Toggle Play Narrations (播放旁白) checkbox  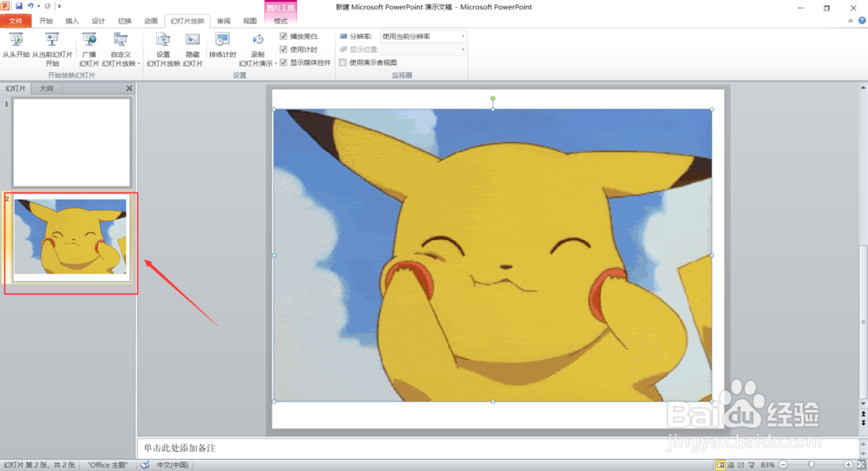pyautogui.click(x=284, y=36)
